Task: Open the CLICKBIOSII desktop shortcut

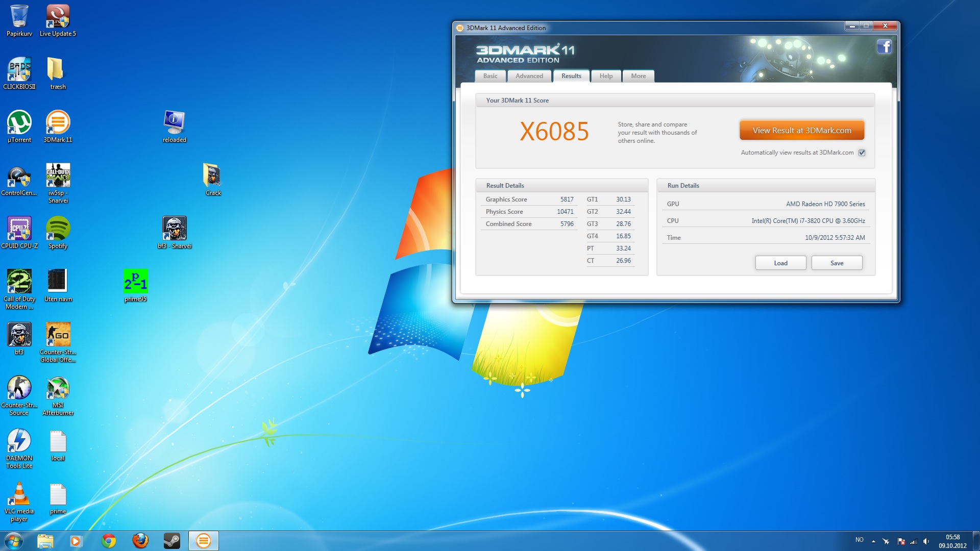Action: click(19, 73)
